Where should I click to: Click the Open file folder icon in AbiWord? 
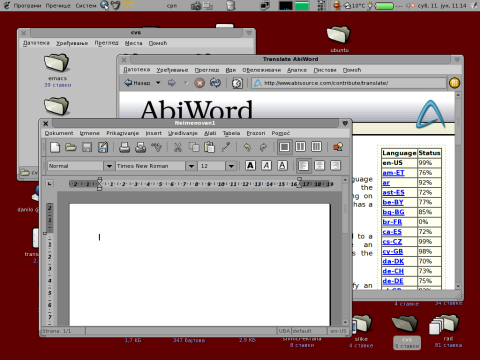[71, 147]
